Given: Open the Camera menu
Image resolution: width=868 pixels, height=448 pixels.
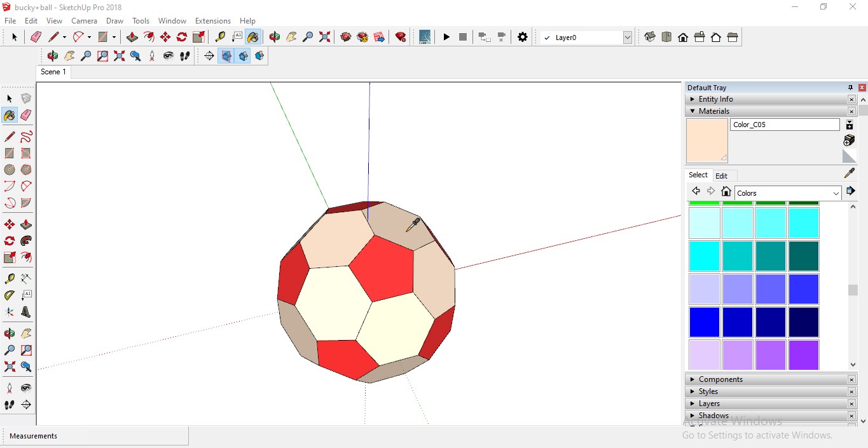Looking at the screenshot, I should click(84, 21).
